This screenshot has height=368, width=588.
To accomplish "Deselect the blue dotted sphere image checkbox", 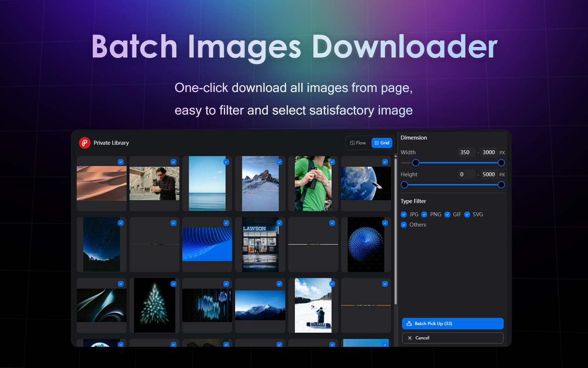I will 385,223.
